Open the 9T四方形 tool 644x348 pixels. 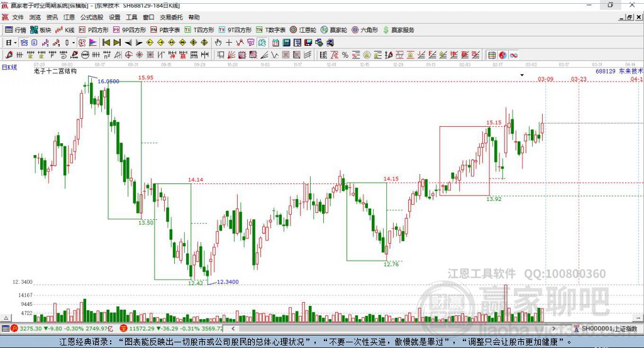pos(235,30)
